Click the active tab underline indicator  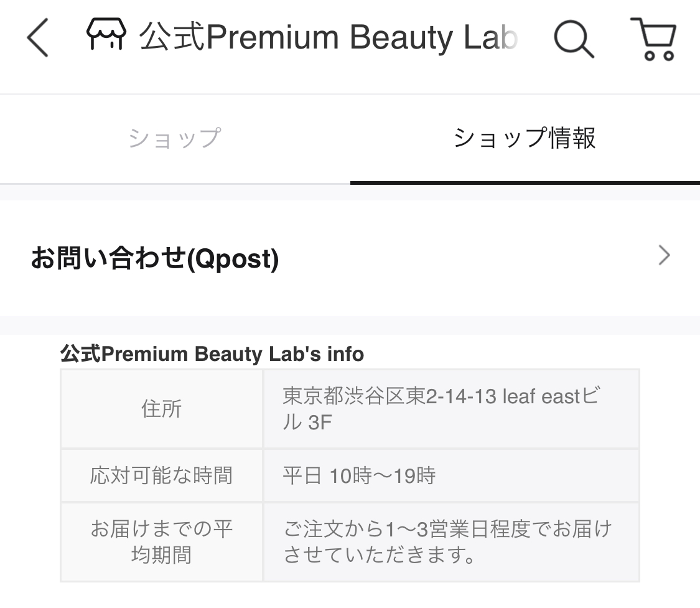click(x=525, y=182)
